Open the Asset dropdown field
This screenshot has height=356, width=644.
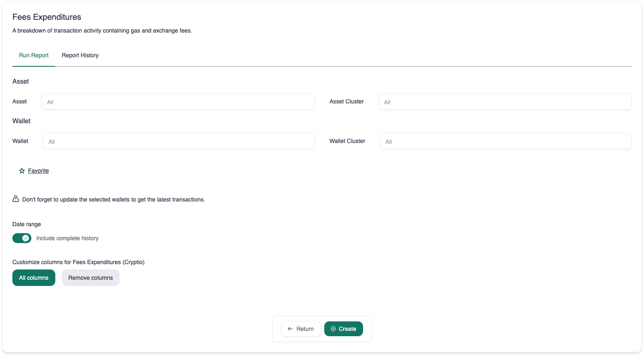click(x=178, y=101)
